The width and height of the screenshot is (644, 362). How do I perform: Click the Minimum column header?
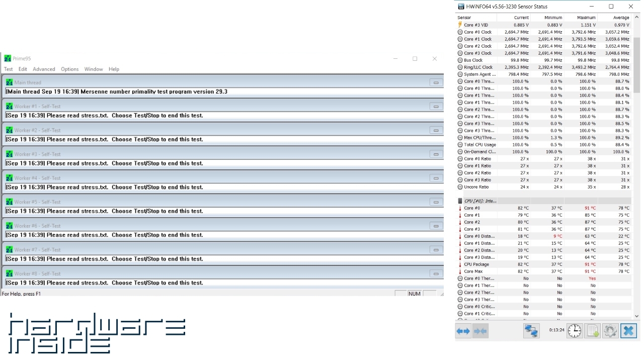click(547, 18)
